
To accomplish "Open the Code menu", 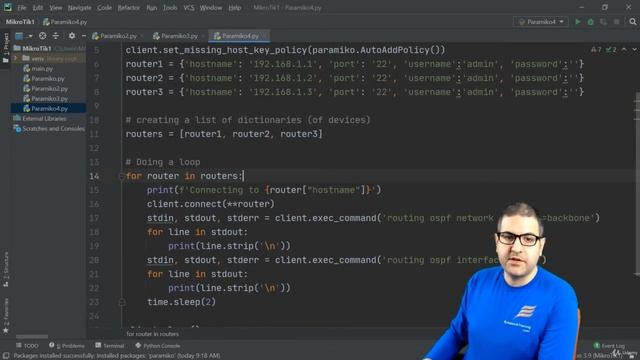I will click(x=104, y=8).
